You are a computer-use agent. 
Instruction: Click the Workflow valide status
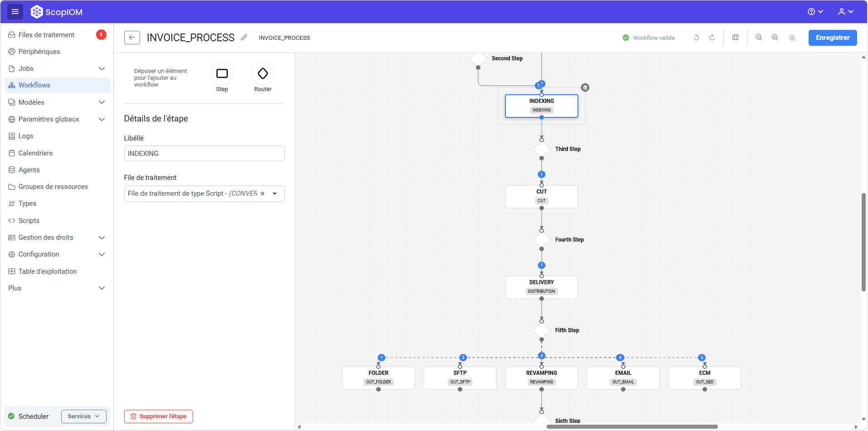coord(649,38)
